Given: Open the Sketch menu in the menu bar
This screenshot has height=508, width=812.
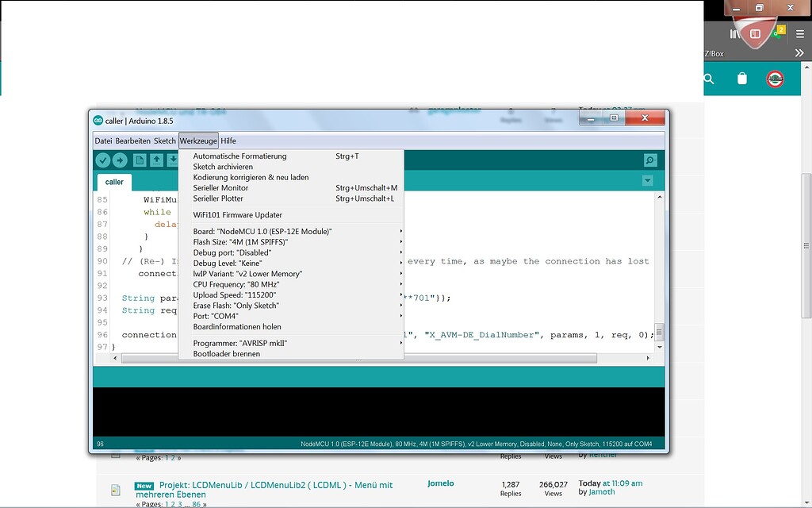Looking at the screenshot, I should (165, 141).
